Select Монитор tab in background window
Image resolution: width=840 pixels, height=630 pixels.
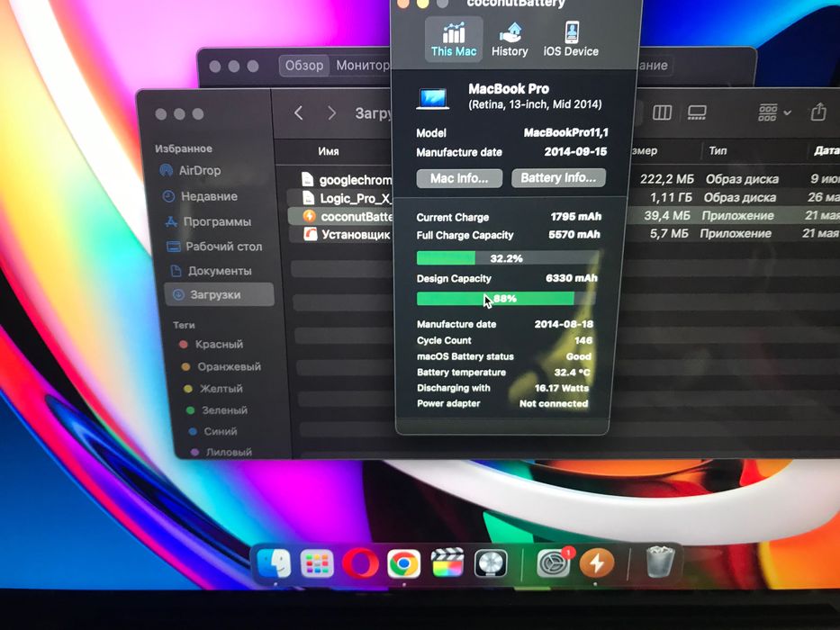362,66
